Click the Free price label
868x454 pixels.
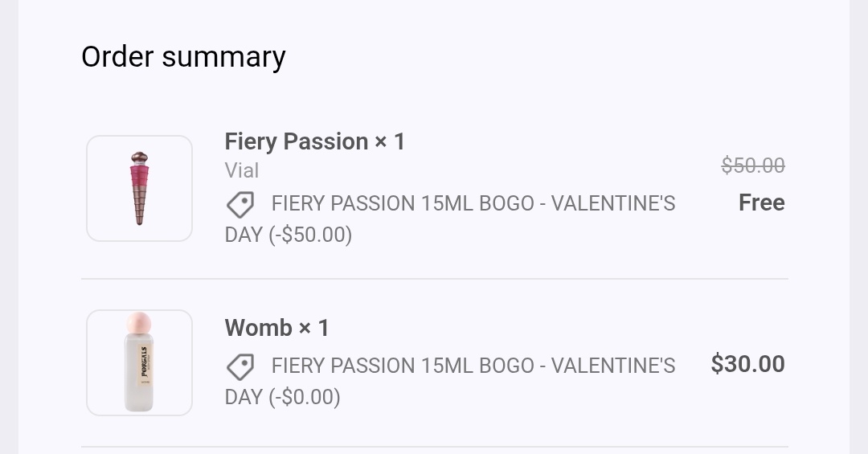tap(761, 202)
